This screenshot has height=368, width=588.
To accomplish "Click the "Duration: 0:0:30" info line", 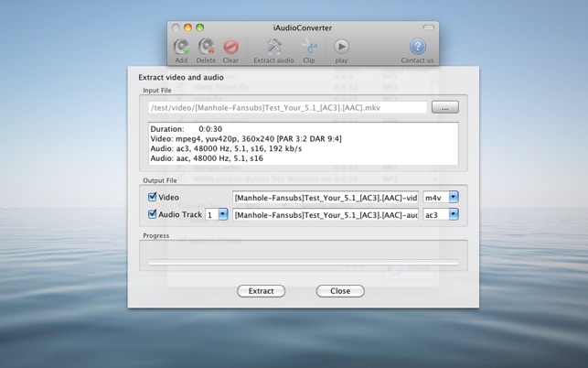I will click(187, 129).
